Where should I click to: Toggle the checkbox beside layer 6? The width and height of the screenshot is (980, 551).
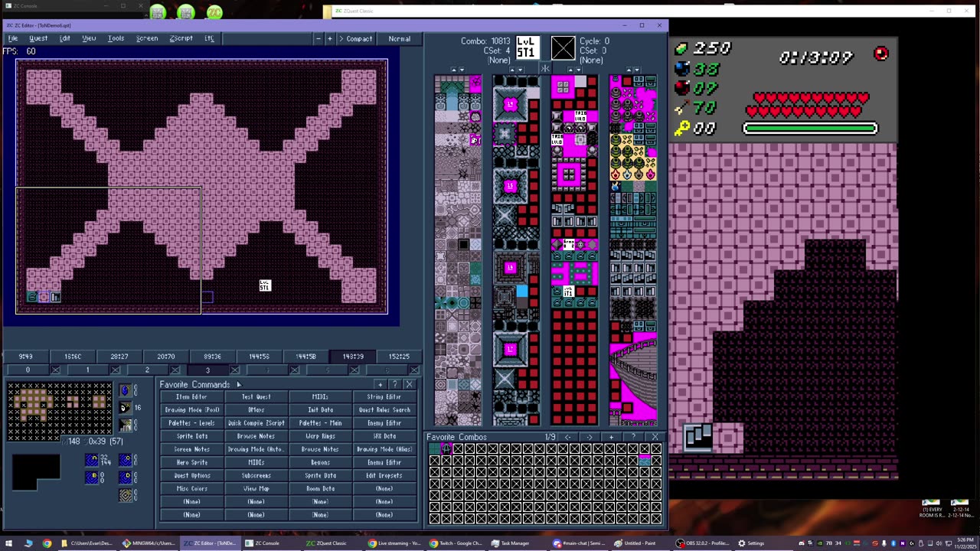pyautogui.click(x=414, y=370)
